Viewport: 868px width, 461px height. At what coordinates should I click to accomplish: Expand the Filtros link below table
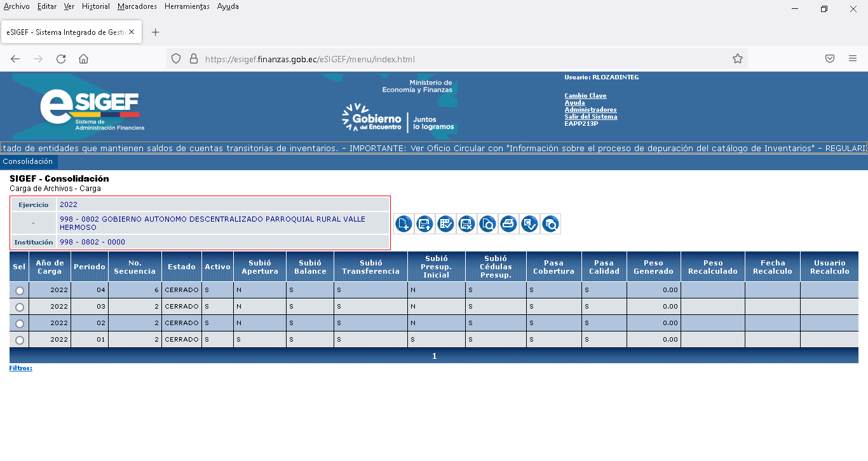pyautogui.click(x=20, y=368)
